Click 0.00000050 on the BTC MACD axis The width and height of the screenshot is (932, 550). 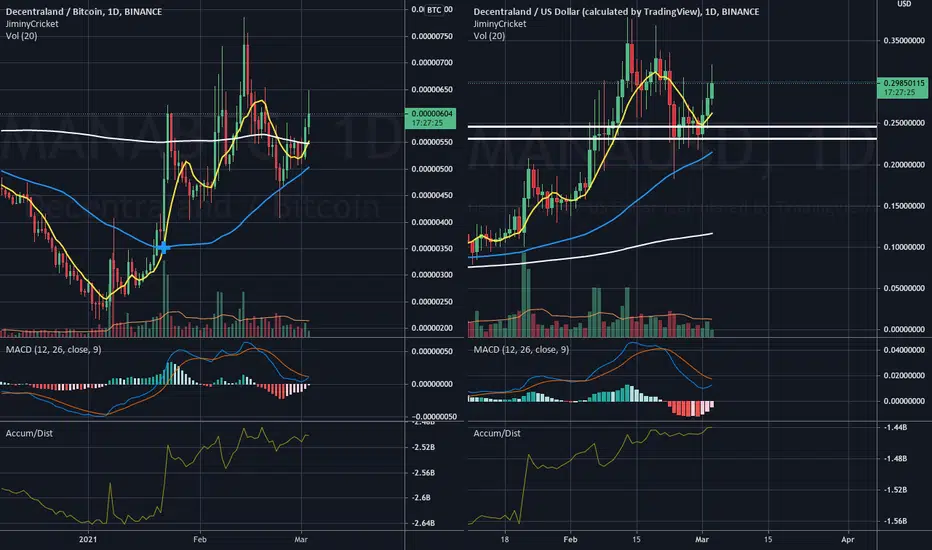(432, 351)
